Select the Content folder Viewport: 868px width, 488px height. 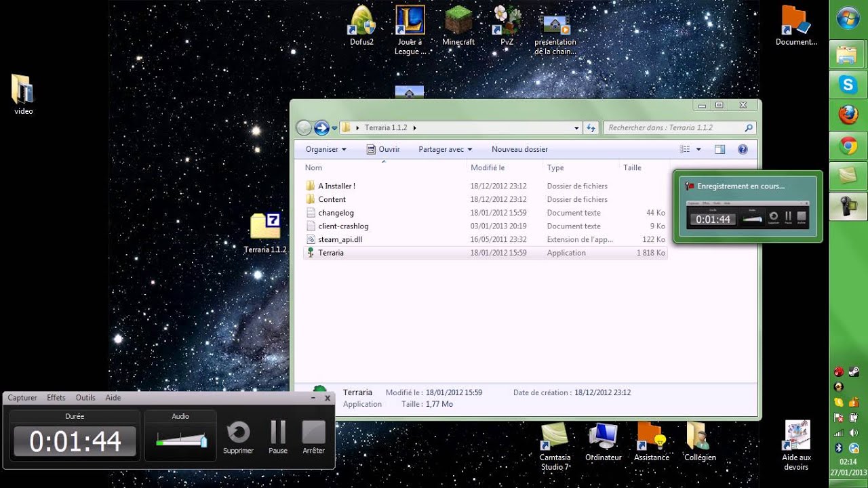pos(484,199)
